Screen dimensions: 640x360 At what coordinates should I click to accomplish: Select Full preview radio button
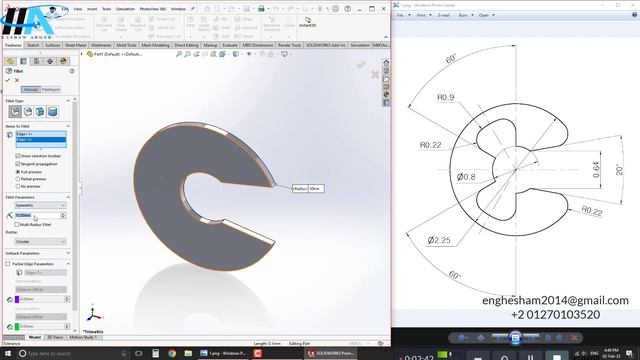coord(18,172)
